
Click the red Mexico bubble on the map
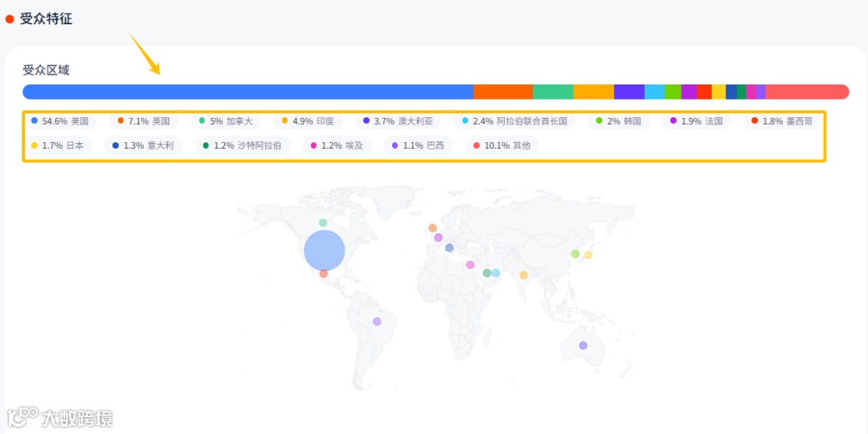click(x=323, y=274)
